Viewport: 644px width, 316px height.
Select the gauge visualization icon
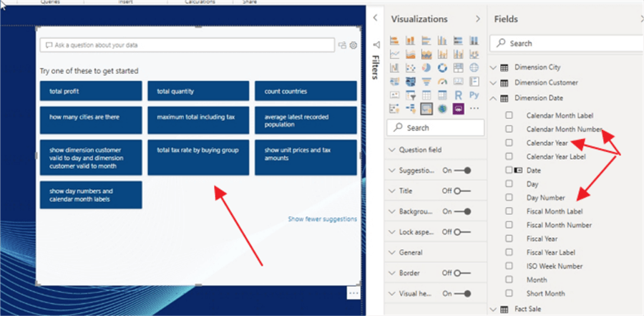point(442,81)
